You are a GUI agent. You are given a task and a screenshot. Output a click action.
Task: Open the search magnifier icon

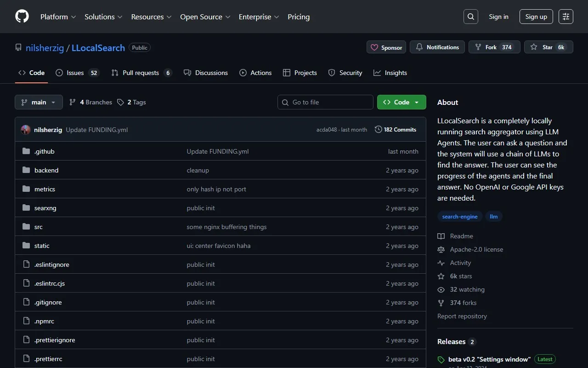pos(470,16)
